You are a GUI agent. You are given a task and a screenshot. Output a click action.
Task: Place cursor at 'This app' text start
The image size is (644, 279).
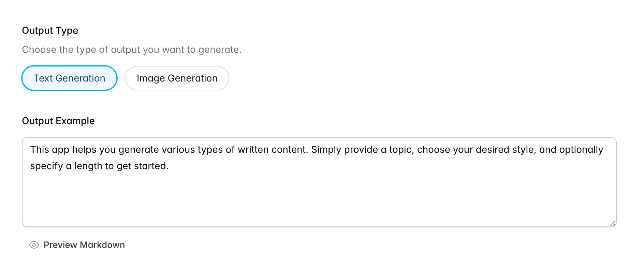tap(31, 150)
